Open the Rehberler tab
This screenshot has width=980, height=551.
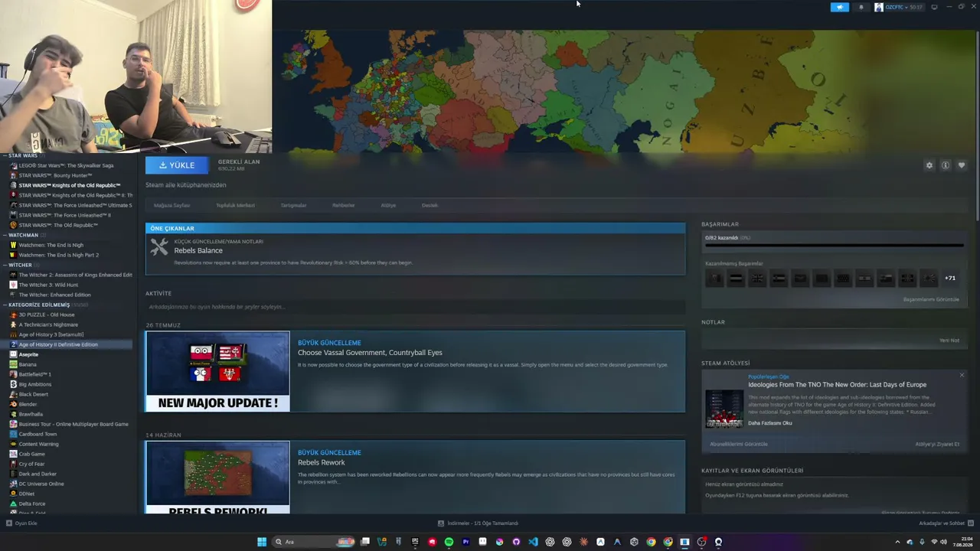click(x=344, y=205)
